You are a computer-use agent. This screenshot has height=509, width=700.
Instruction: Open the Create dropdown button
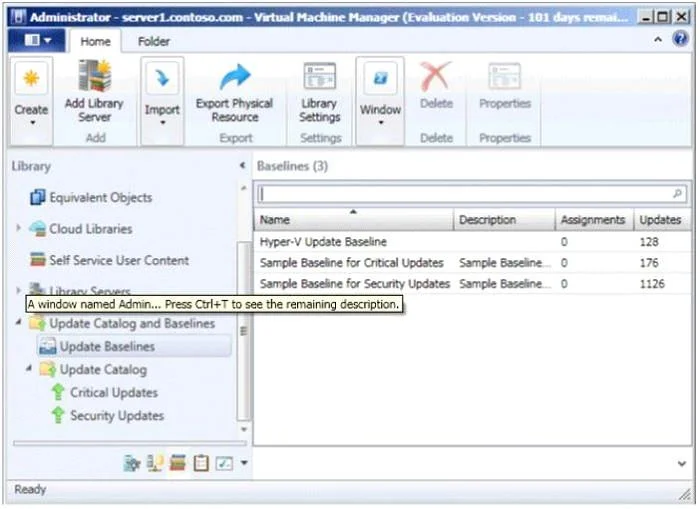[31, 100]
